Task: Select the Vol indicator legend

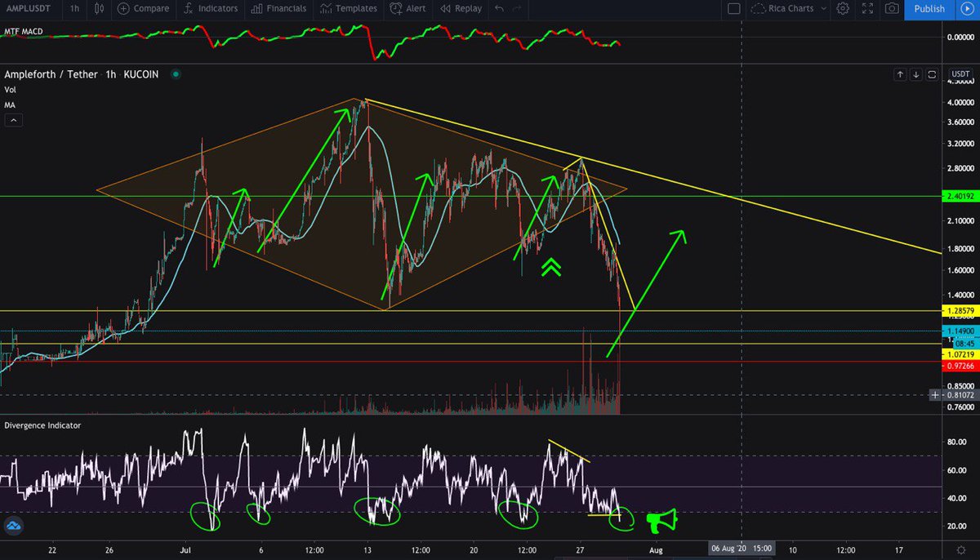Action: pyautogui.click(x=10, y=90)
